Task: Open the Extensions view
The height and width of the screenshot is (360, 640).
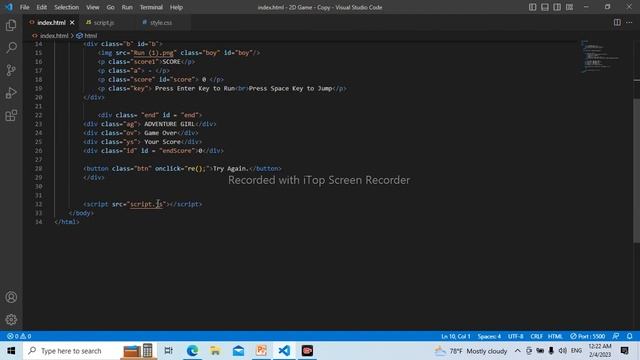Action: pos(11,116)
